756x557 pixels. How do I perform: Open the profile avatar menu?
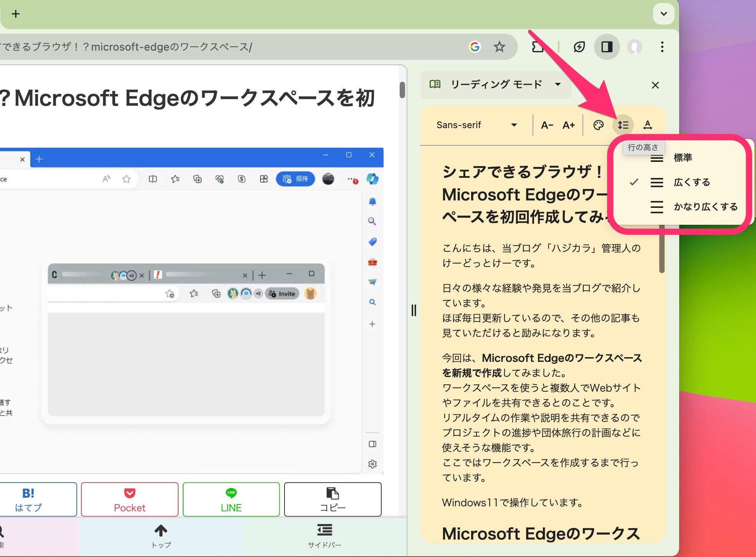635,47
